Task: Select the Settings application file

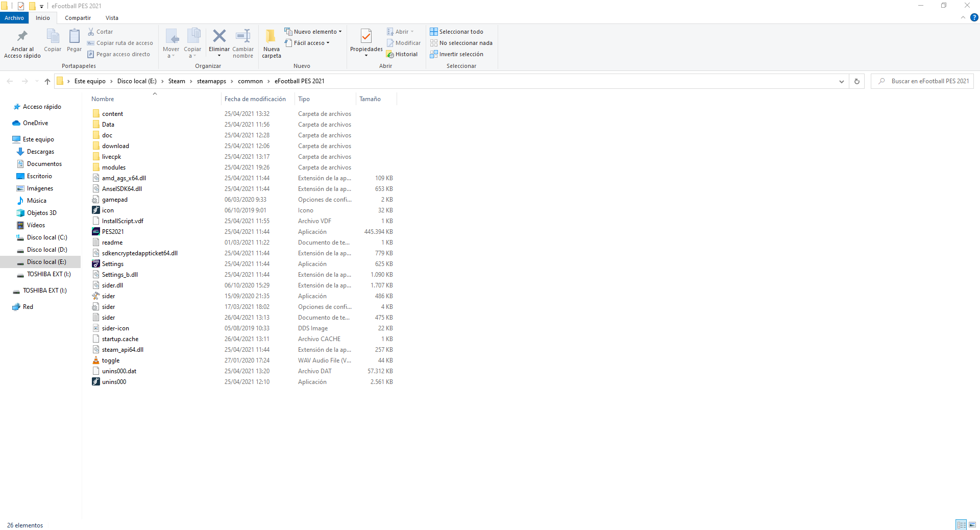Action: (112, 264)
